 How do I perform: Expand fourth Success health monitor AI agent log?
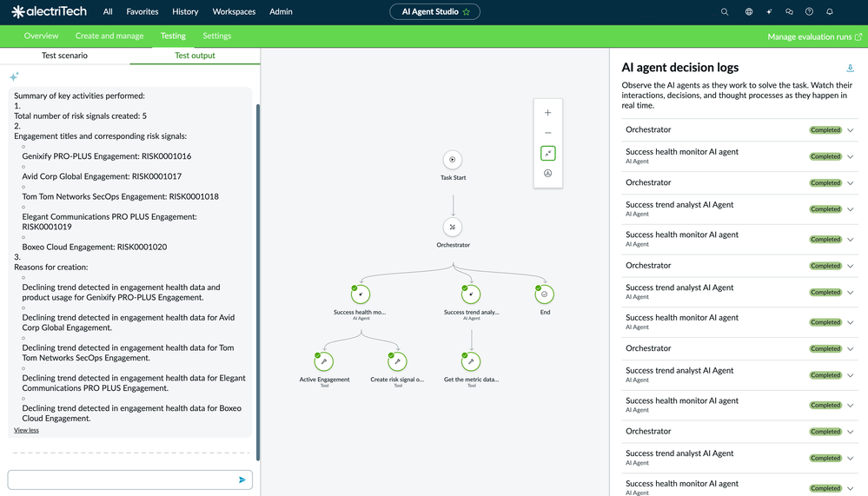851,406
